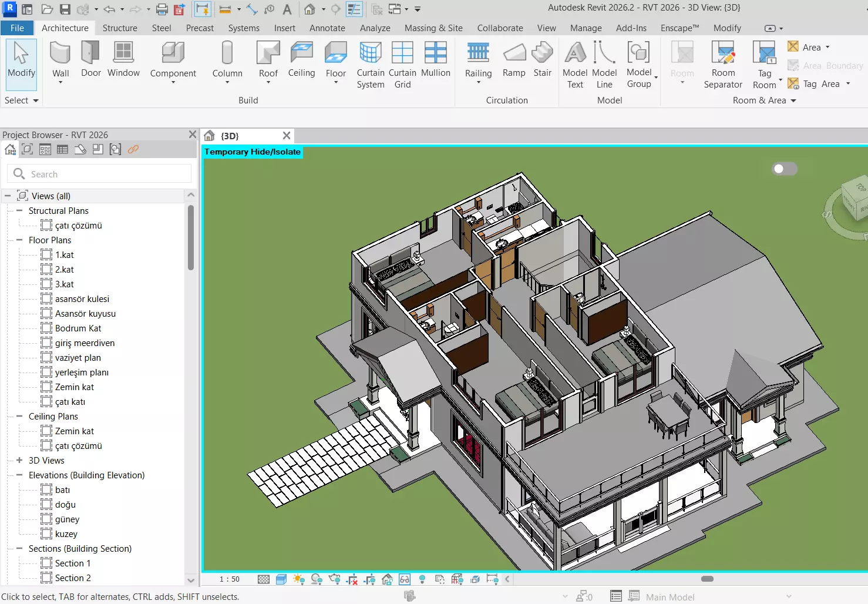Open Default 3D View house icon

click(309, 9)
